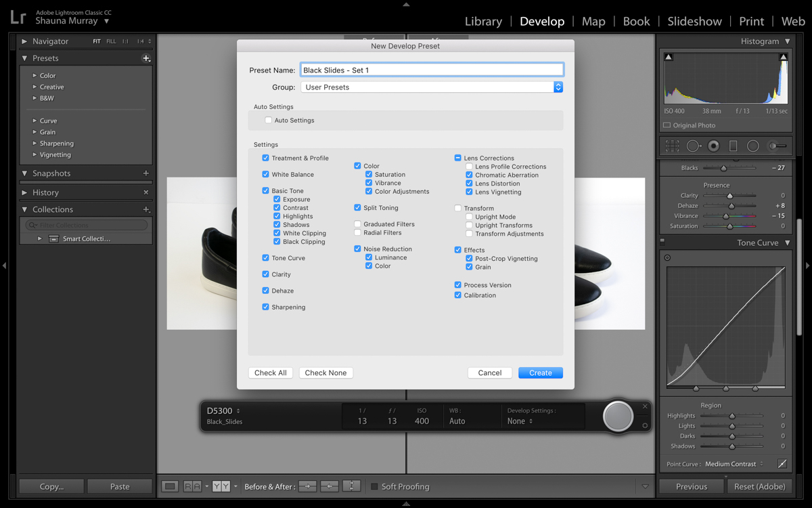Open the Group dropdown for User Presets
Viewport: 812px width, 508px height.
coord(558,87)
